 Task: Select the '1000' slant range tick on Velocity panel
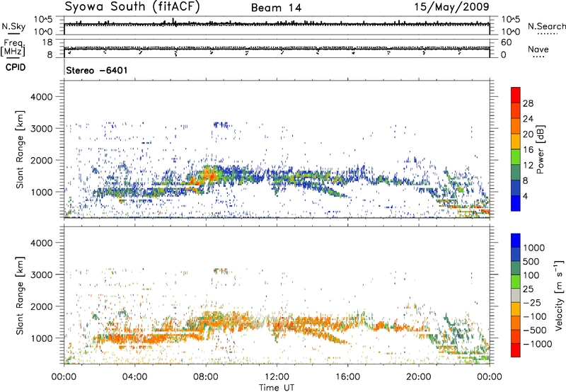click(41, 338)
